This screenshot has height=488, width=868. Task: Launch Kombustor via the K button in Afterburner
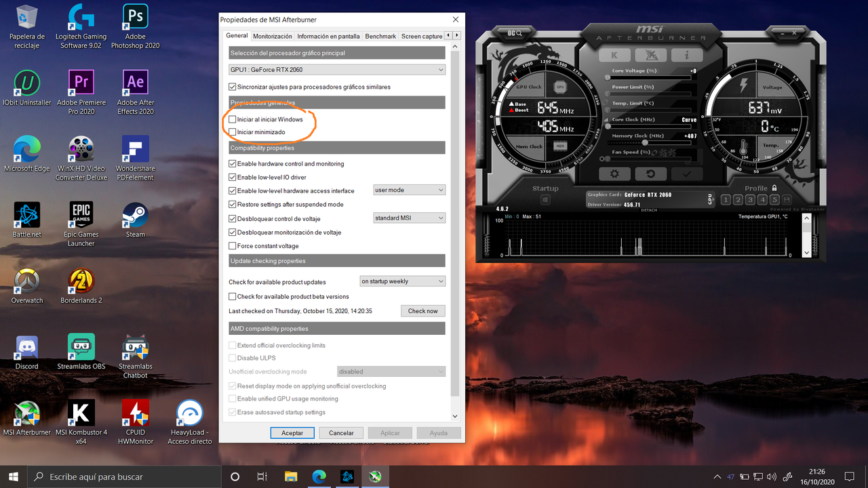[614, 56]
